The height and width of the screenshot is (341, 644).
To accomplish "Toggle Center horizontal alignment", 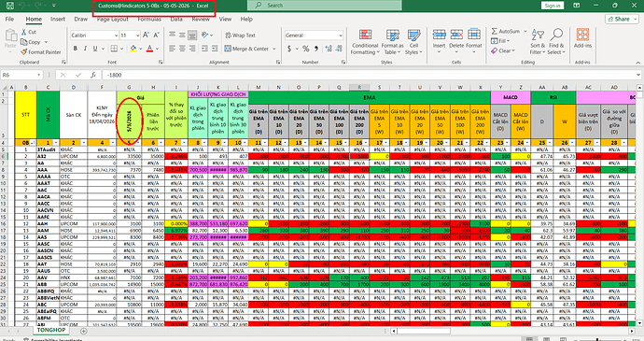I will point(182,49).
